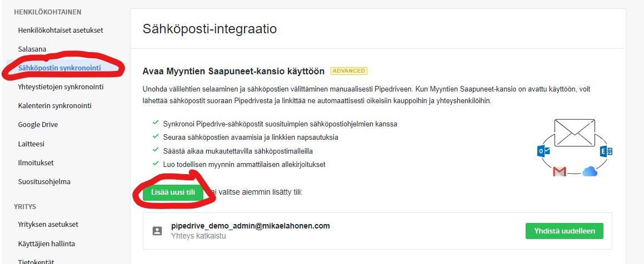Click the Outlook logo icon
The height and width of the screenshot is (264, 644).
tap(544, 151)
